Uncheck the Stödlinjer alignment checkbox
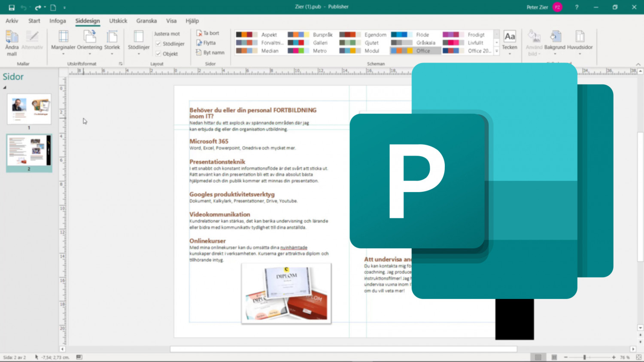This screenshot has width=644, height=362. pos(158,44)
